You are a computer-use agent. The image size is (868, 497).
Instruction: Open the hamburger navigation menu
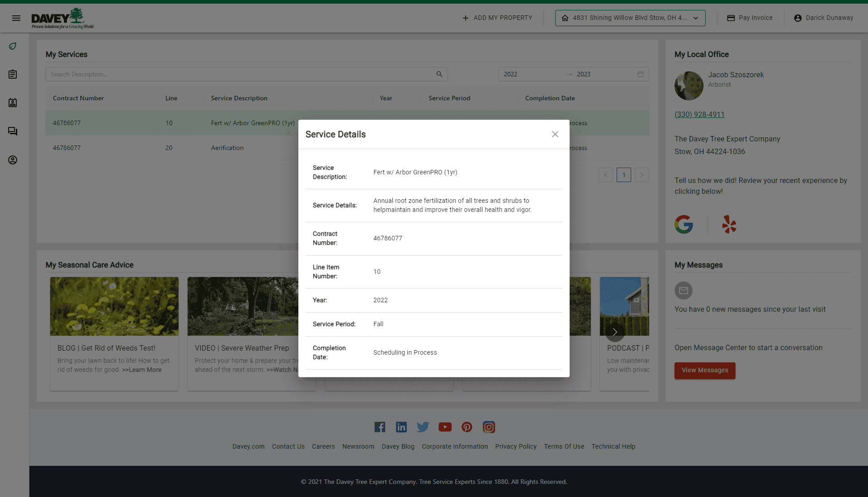pyautogui.click(x=16, y=18)
